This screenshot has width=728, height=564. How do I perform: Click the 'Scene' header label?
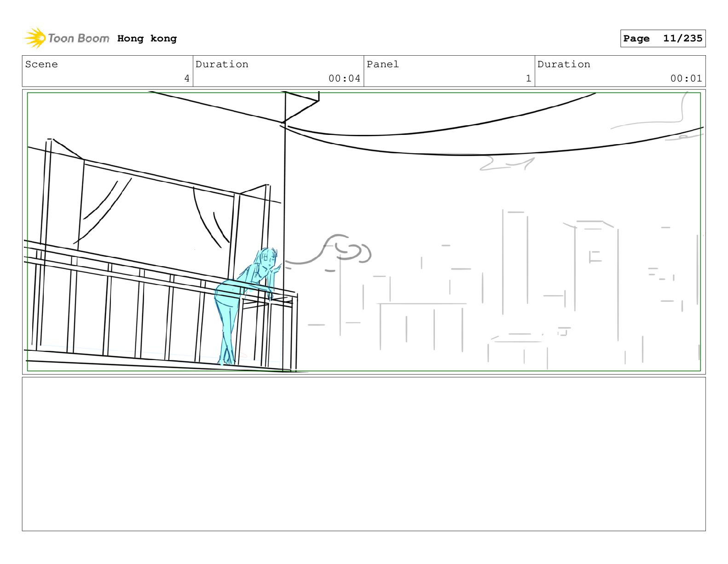(x=41, y=64)
